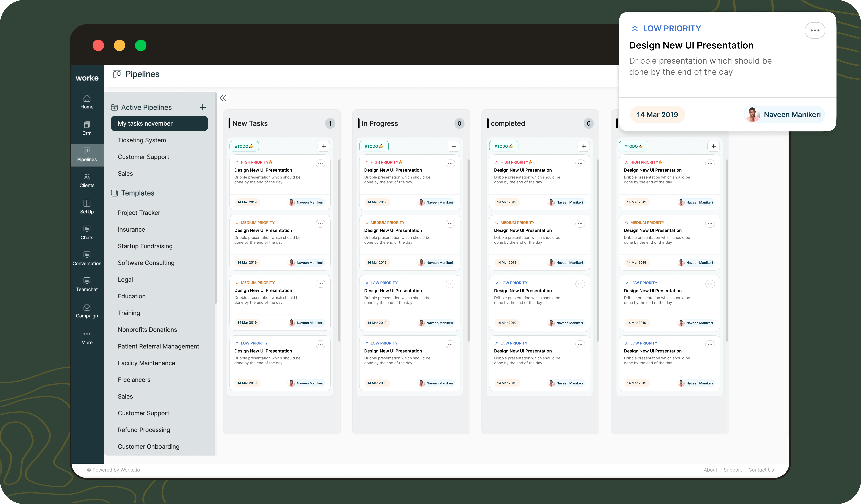Click Naveen Manikeri assignee on floating card
This screenshot has height=504, width=861.
point(784,114)
